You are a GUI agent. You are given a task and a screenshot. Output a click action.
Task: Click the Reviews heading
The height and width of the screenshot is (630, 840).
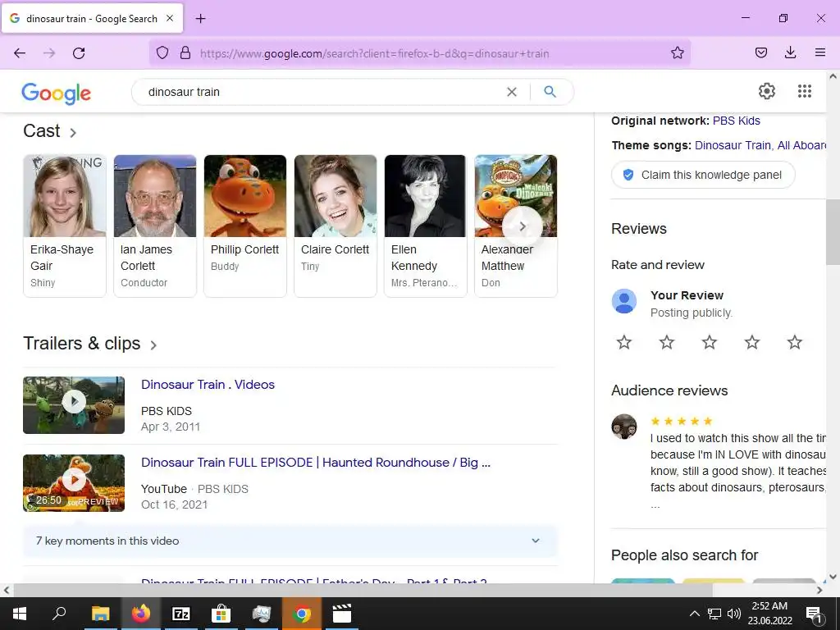638,229
